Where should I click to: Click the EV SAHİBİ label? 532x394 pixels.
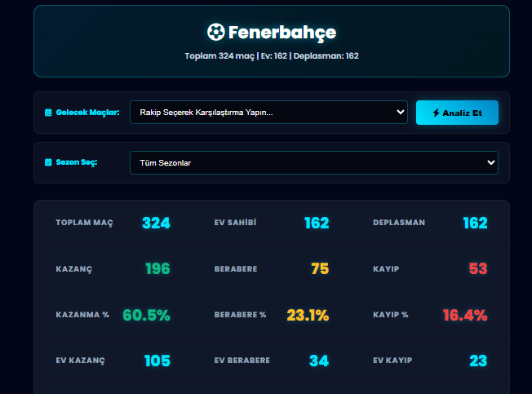[x=235, y=223]
